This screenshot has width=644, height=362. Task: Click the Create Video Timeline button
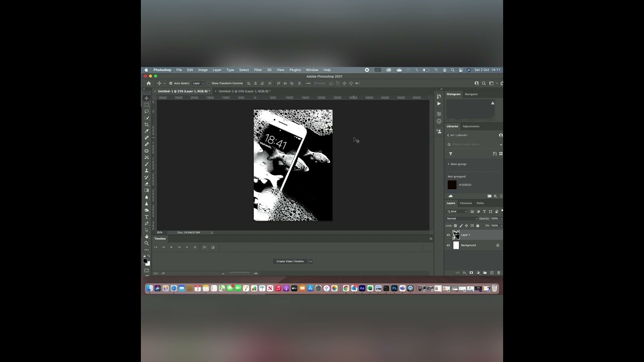click(290, 261)
